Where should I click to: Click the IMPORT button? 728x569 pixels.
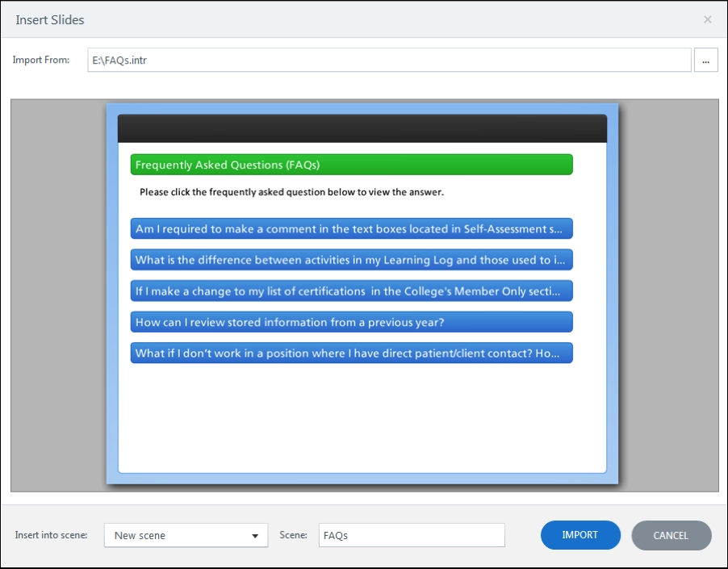pos(580,535)
